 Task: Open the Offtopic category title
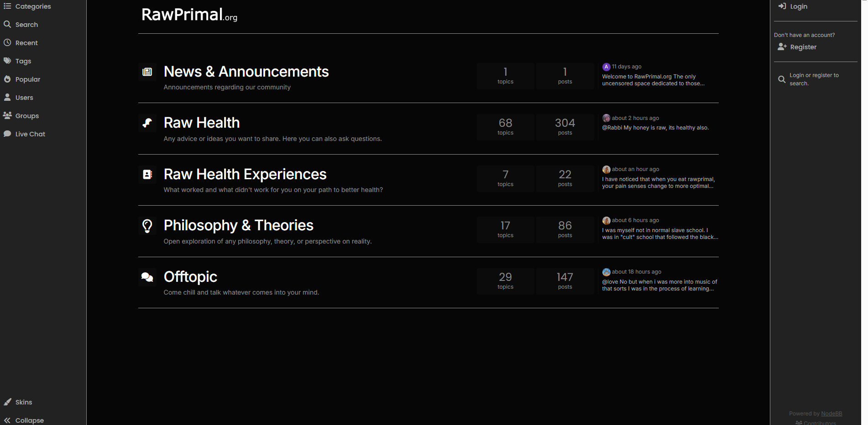(190, 277)
